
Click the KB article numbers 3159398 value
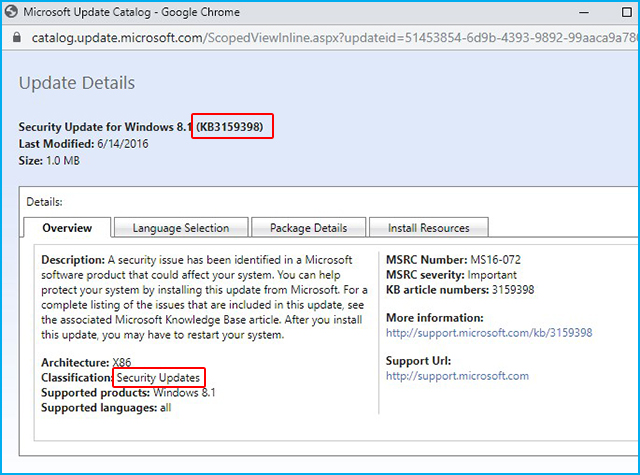tap(513, 290)
